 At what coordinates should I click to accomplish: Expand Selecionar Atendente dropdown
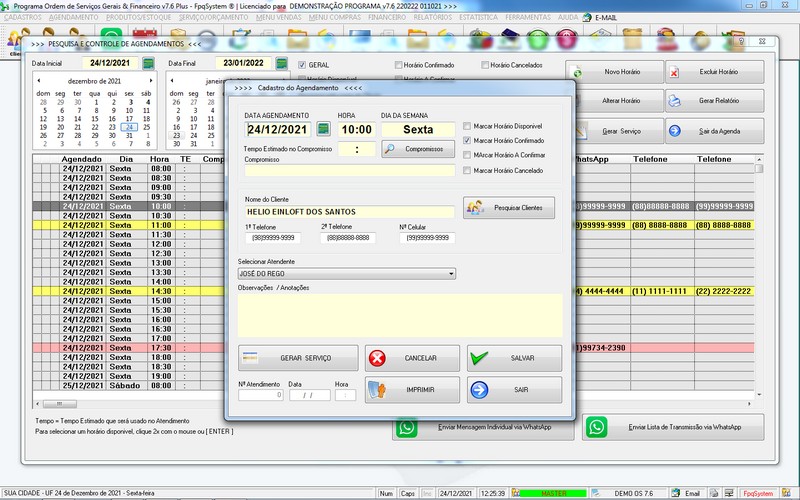(x=451, y=274)
